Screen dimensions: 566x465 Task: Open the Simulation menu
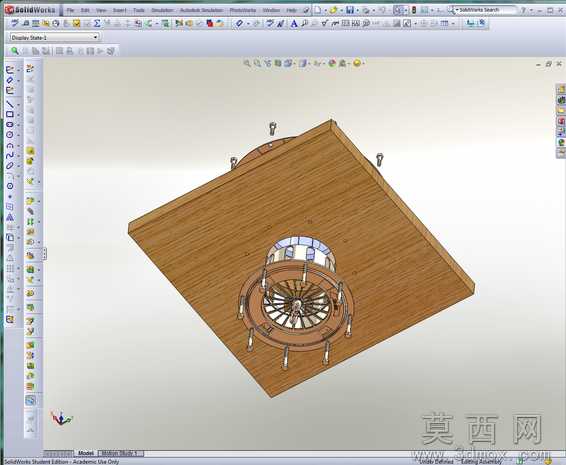click(162, 10)
